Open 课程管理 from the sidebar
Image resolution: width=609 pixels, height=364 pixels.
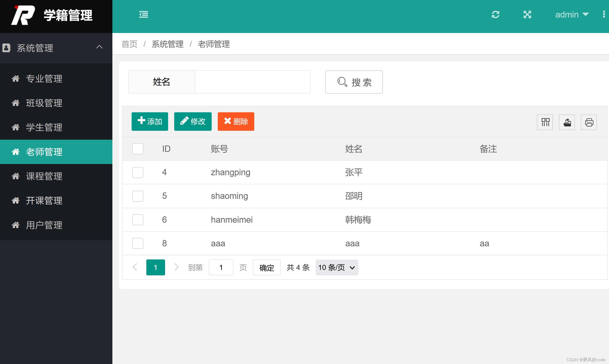[44, 176]
